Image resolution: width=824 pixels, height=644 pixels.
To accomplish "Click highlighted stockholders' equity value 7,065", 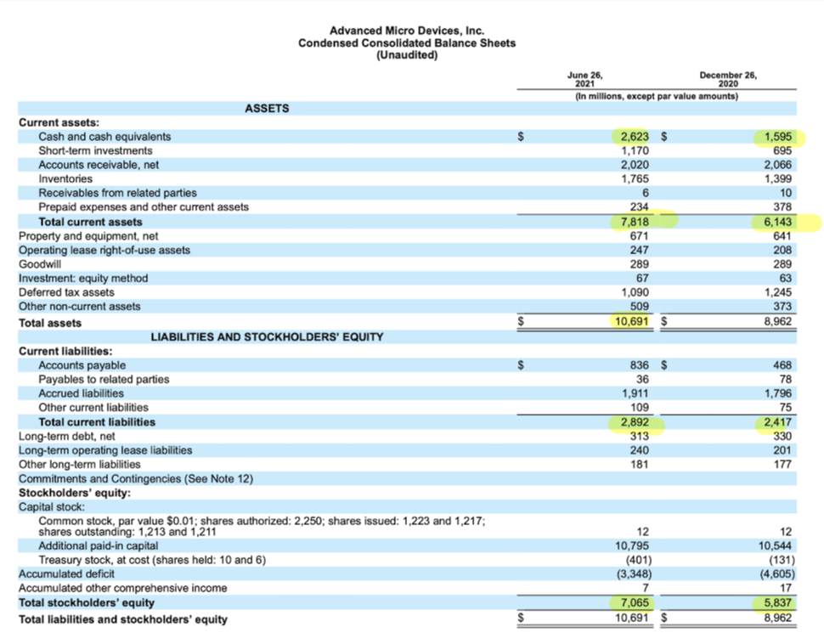I will click(x=635, y=603).
